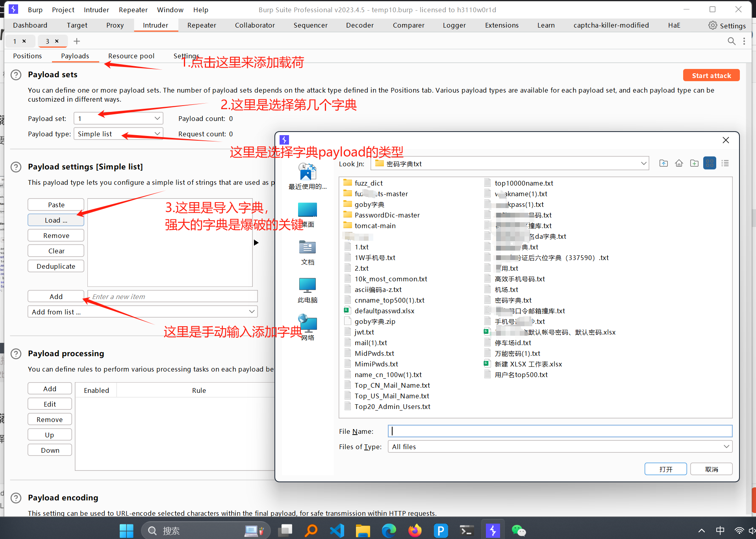The height and width of the screenshot is (539, 756).
Task: Click the Deduplicate button
Action: (56, 266)
